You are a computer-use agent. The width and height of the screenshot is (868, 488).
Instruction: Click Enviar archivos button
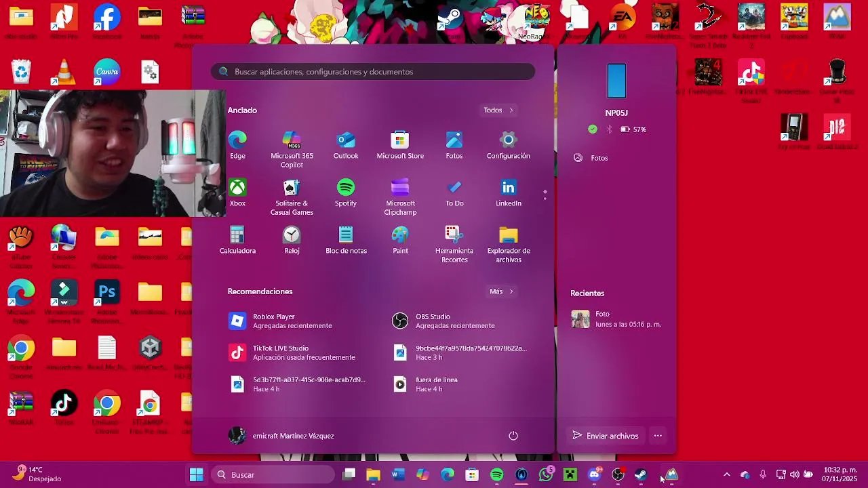606,436
